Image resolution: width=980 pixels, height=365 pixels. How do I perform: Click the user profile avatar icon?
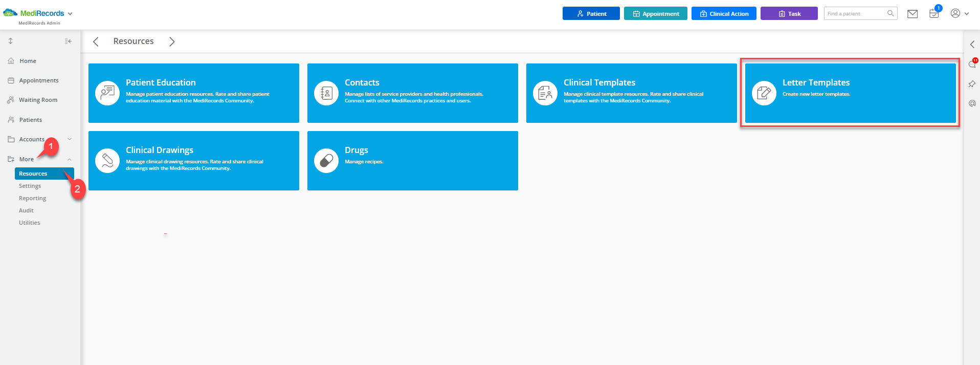955,13
